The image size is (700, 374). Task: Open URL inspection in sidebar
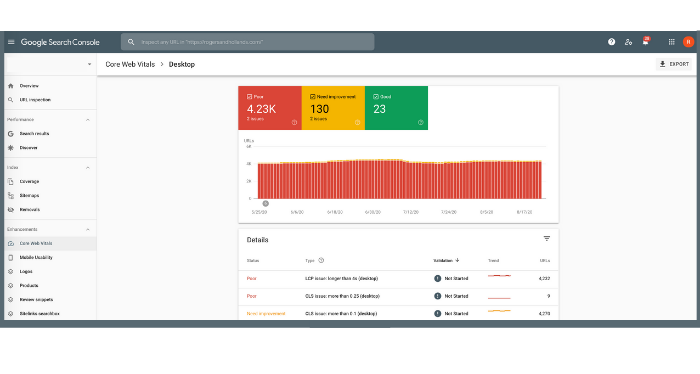click(x=35, y=100)
